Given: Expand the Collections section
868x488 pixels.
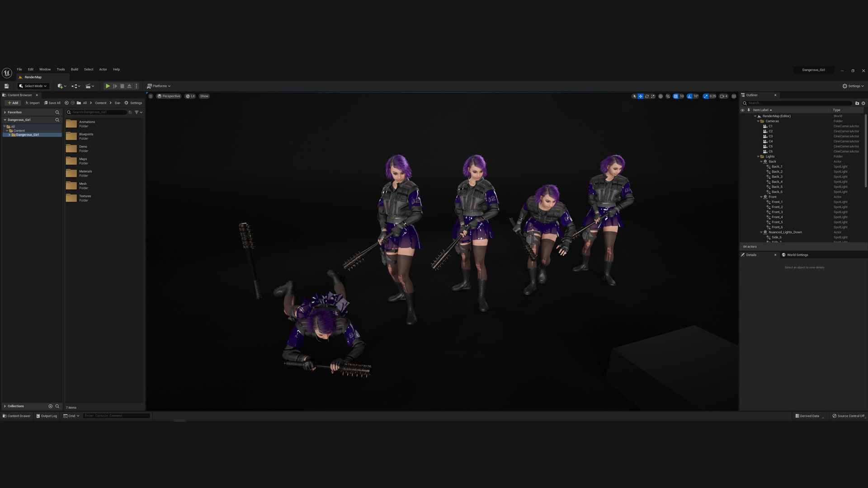Looking at the screenshot, I should tap(5, 406).
